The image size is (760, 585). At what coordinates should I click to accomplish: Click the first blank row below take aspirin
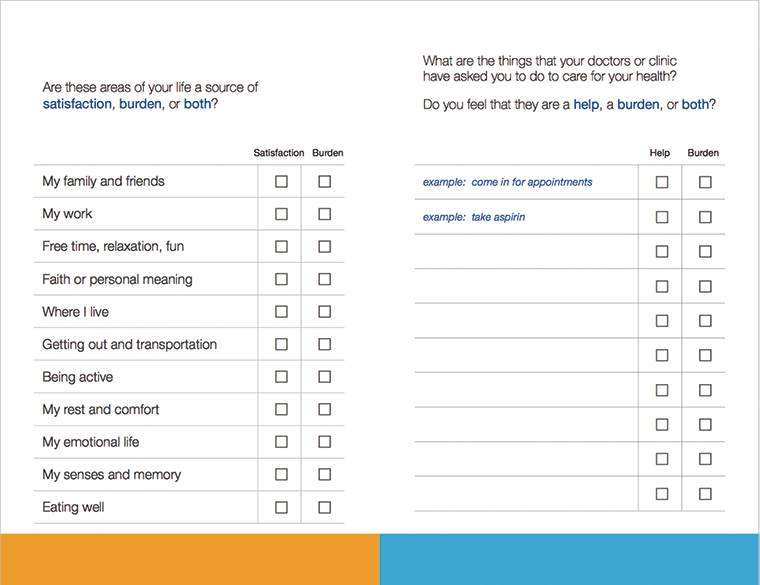tap(525, 252)
